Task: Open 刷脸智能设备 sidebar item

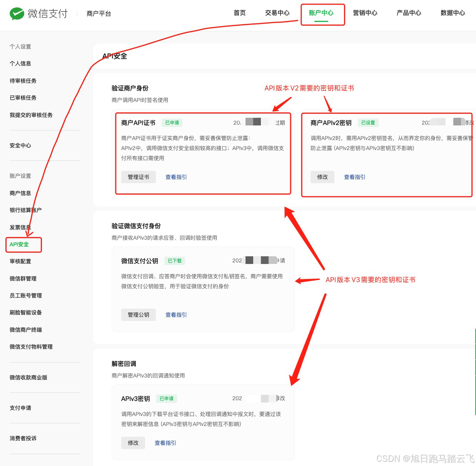Action: (26, 312)
